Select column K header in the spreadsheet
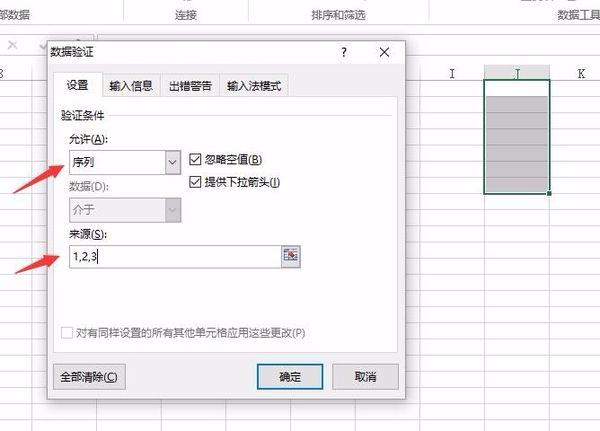600x431 pixels. click(581, 73)
